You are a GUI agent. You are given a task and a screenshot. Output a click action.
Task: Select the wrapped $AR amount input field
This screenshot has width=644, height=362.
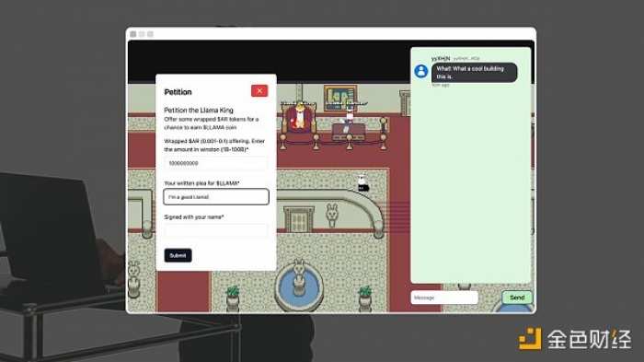click(x=216, y=163)
